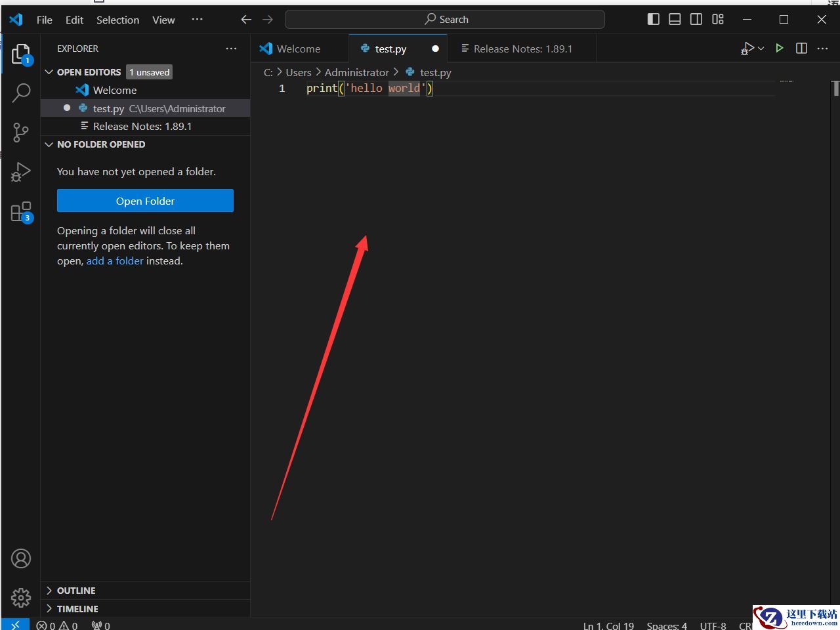The width and height of the screenshot is (840, 630).
Task: Click the Open Folder button
Action: click(x=145, y=201)
